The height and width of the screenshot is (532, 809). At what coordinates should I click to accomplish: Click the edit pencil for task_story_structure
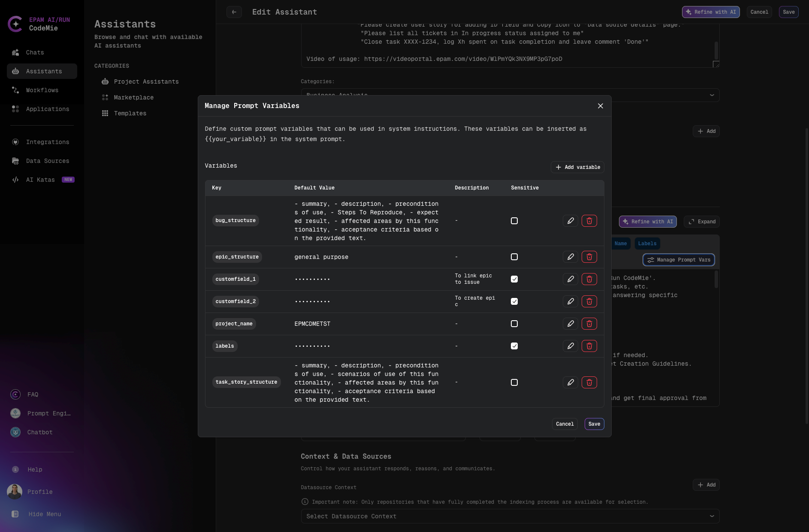(x=570, y=382)
